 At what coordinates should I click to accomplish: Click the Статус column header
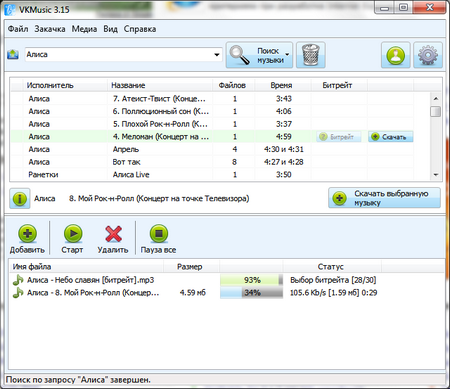click(x=331, y=267)
